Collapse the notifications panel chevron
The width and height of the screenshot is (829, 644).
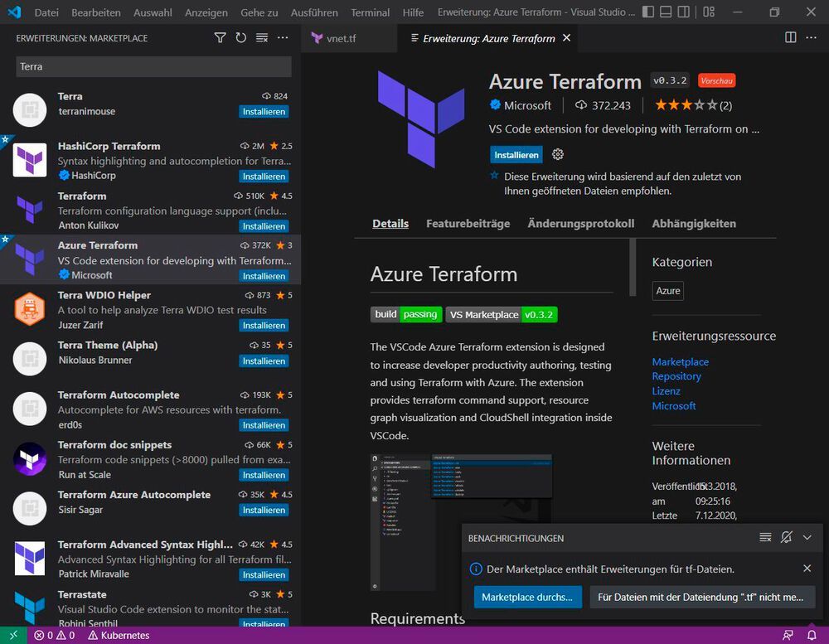[x=807, y=538]
